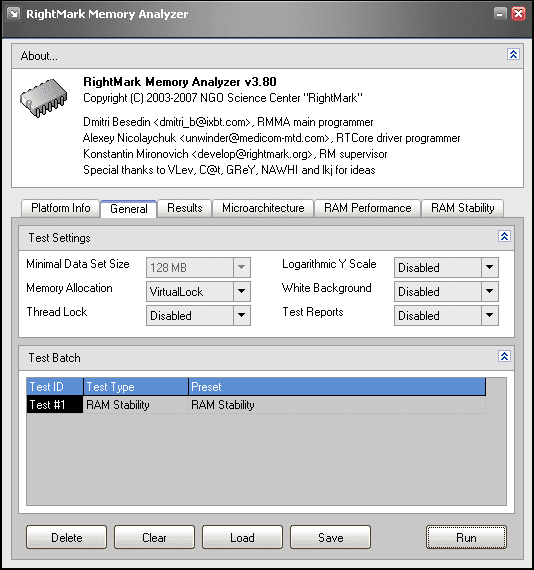The width and height of the screenshot is (534, 570).
Task: Click the About... panel header text
Action: [x=39, y=56]
